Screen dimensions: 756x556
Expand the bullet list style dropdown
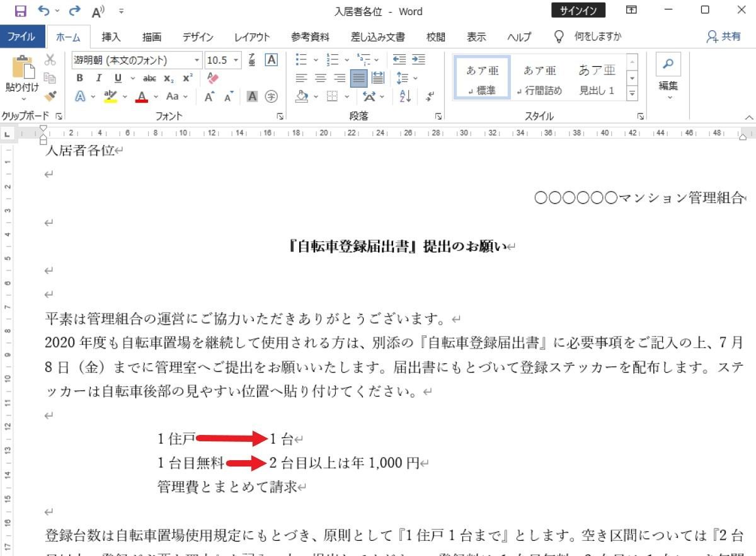point(315,60)
